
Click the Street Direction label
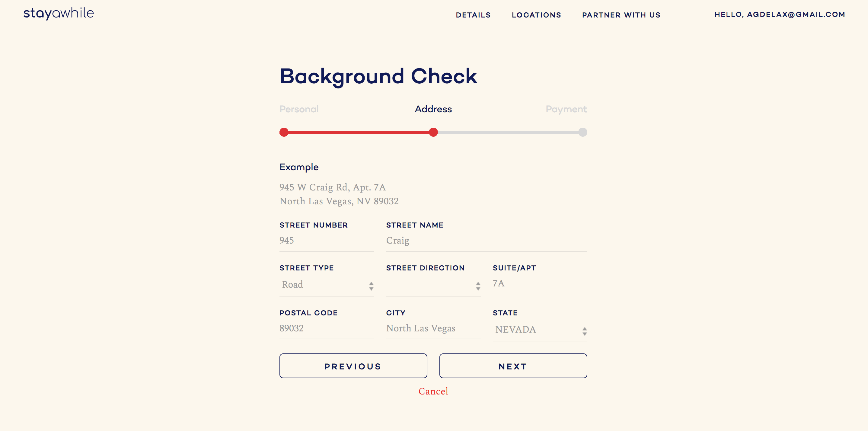pos(425,268)
